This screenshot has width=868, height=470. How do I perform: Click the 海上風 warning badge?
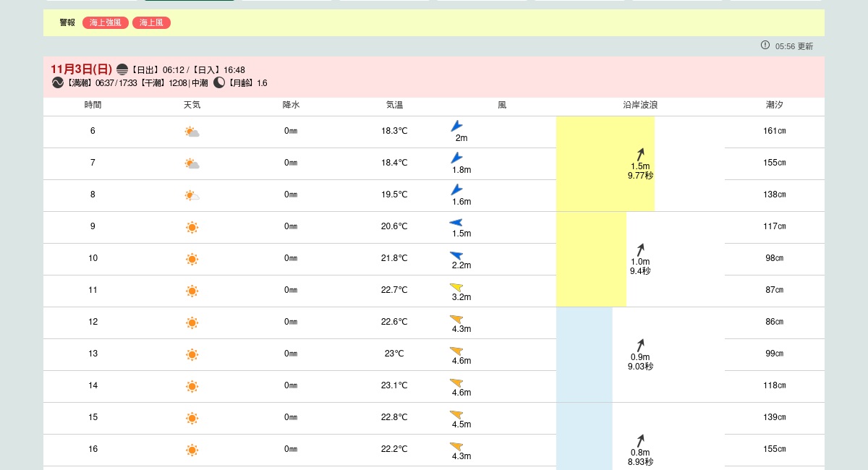click(151, 23)
